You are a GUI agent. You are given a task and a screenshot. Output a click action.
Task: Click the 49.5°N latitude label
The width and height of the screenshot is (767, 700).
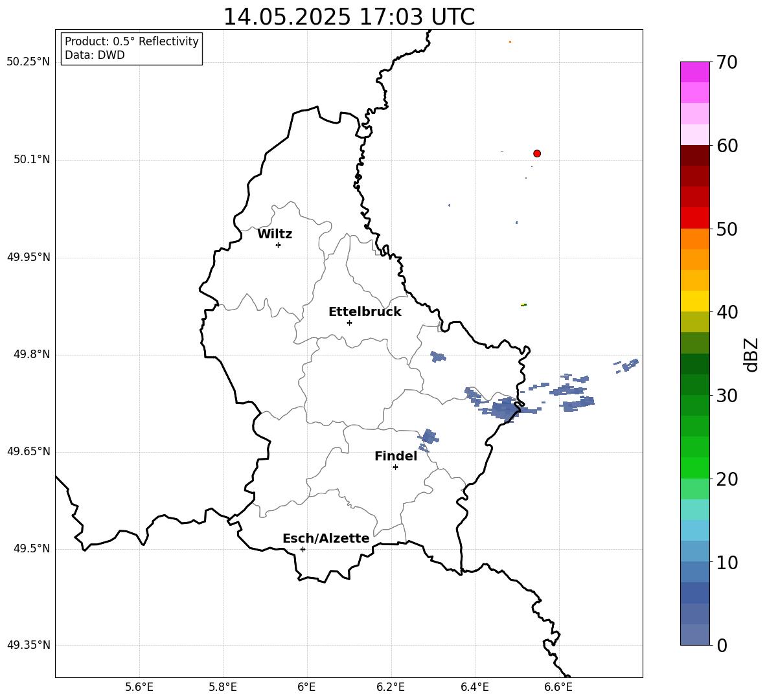coord(32,548)
